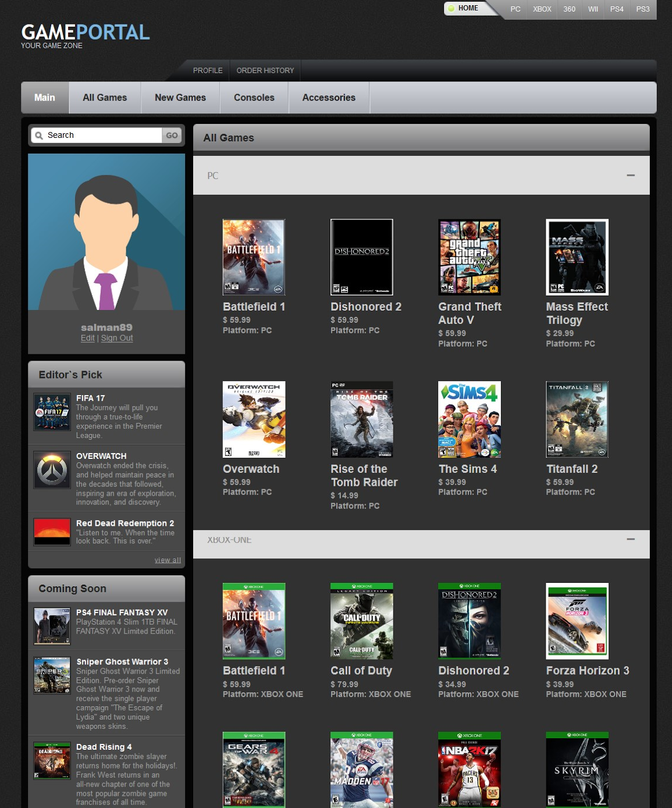Click the Titanfall 2 title
672x808 pixels.
572,469
